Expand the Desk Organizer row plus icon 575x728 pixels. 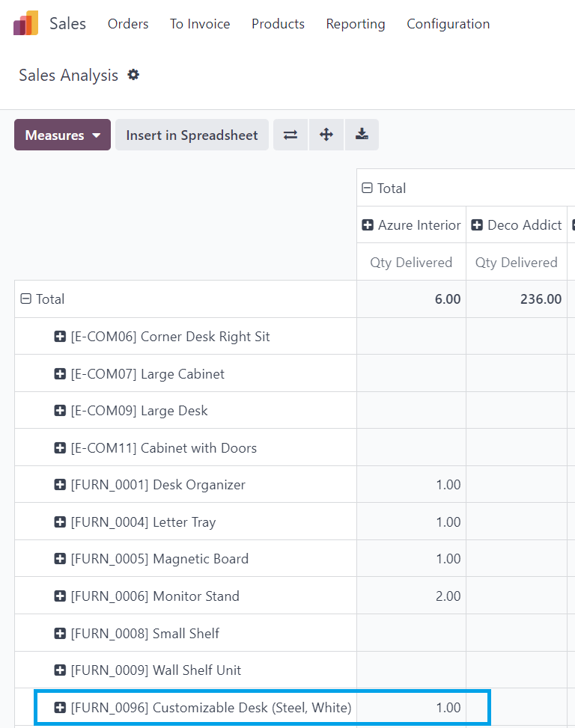click(x=60, y=485)
